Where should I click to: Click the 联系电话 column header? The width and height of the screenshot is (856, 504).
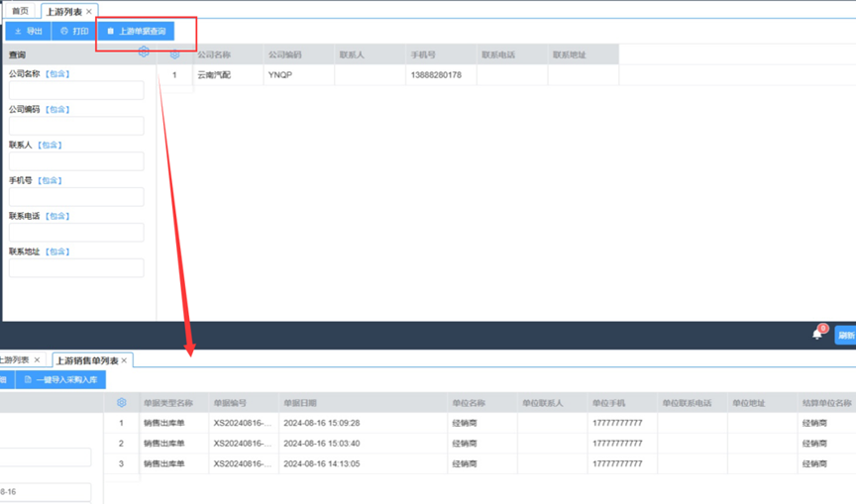click(x=511, y=54)
